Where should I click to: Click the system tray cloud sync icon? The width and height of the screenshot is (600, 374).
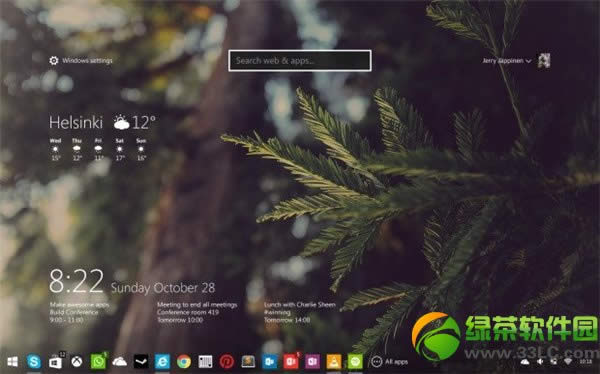click(525, 362)
